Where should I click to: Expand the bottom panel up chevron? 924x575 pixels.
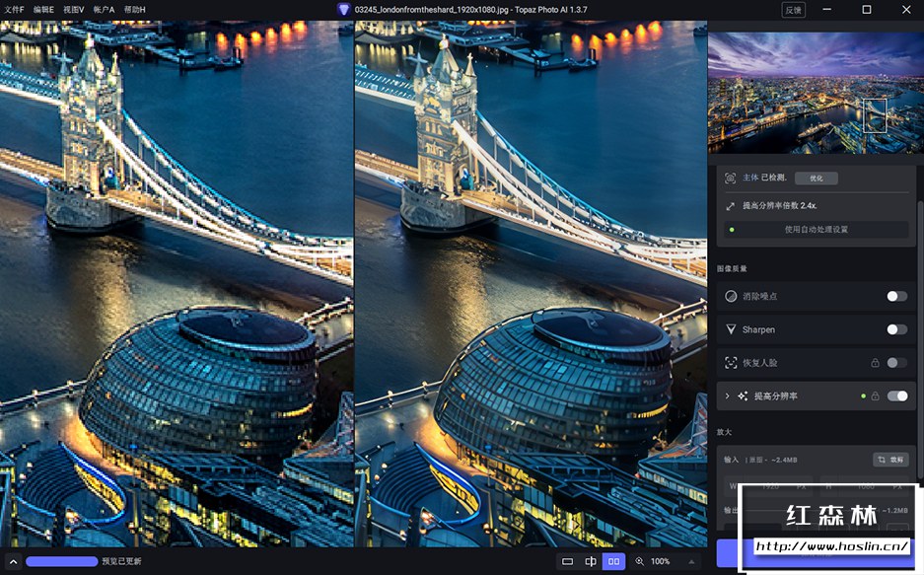tap(13, 562)
